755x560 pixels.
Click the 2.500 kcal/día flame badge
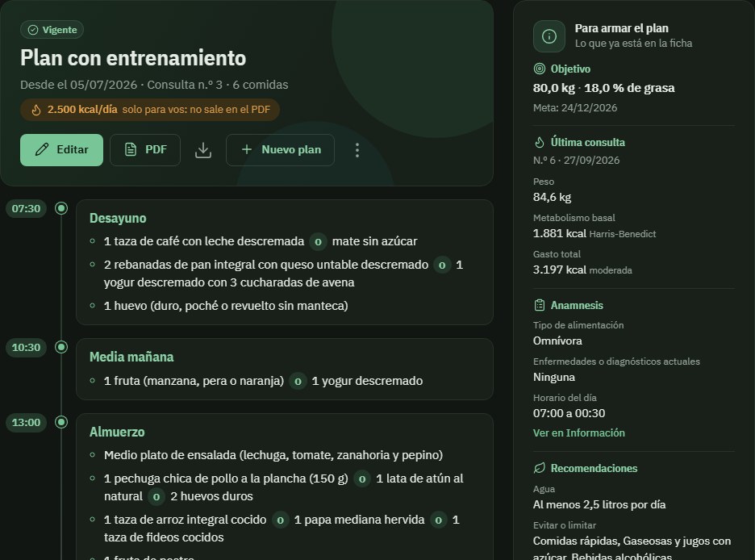150,109
